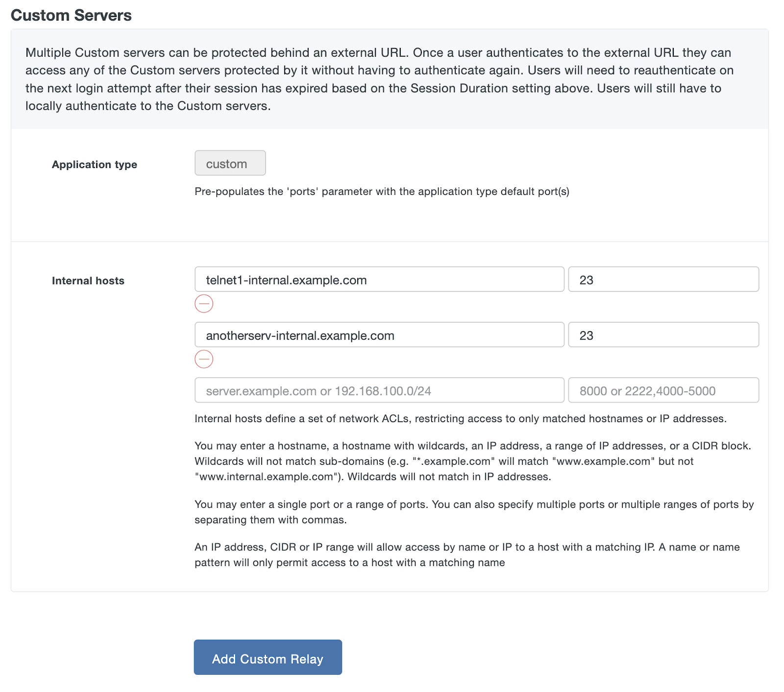Select the port field showing 23 for telnet1
784x692 pixels.
(x=663, y=279)
